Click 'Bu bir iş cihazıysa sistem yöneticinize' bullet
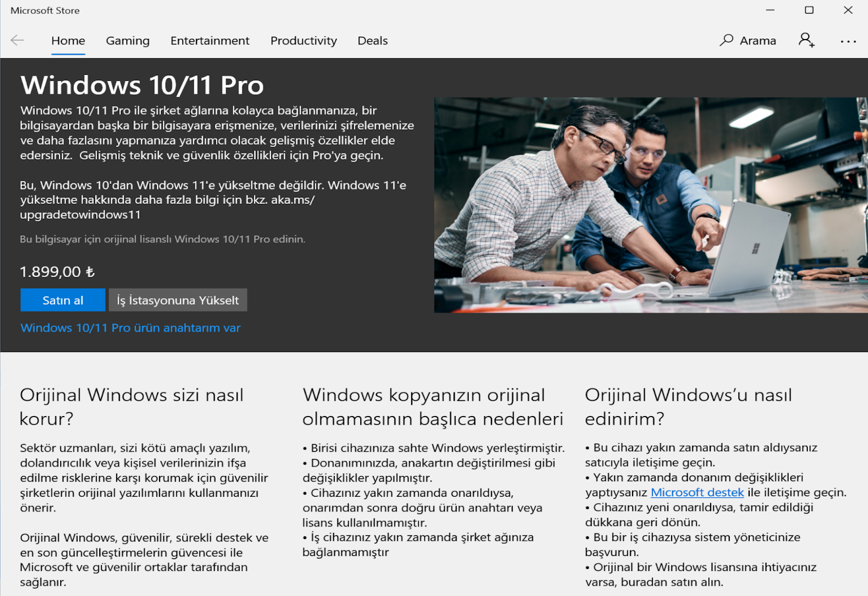Screen dimensions: 868x596 click(693, 544)
